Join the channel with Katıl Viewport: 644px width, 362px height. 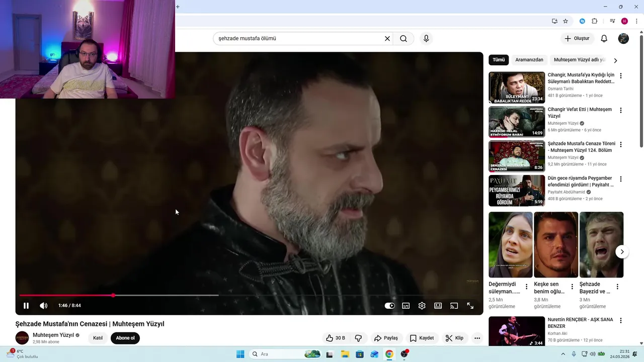pos(98,338)
